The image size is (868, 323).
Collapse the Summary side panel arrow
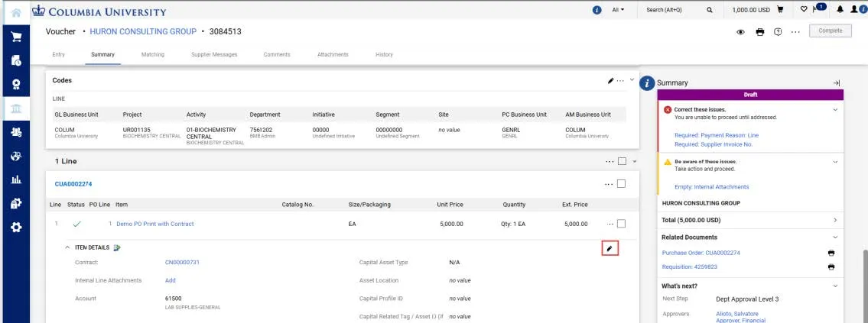pos(837,83)
